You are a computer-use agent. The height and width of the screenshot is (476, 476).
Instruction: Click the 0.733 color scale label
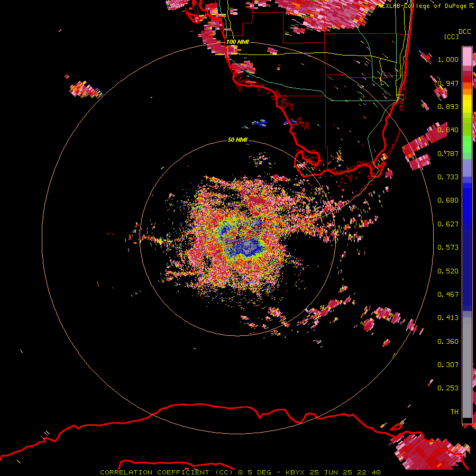coord(448,177)
